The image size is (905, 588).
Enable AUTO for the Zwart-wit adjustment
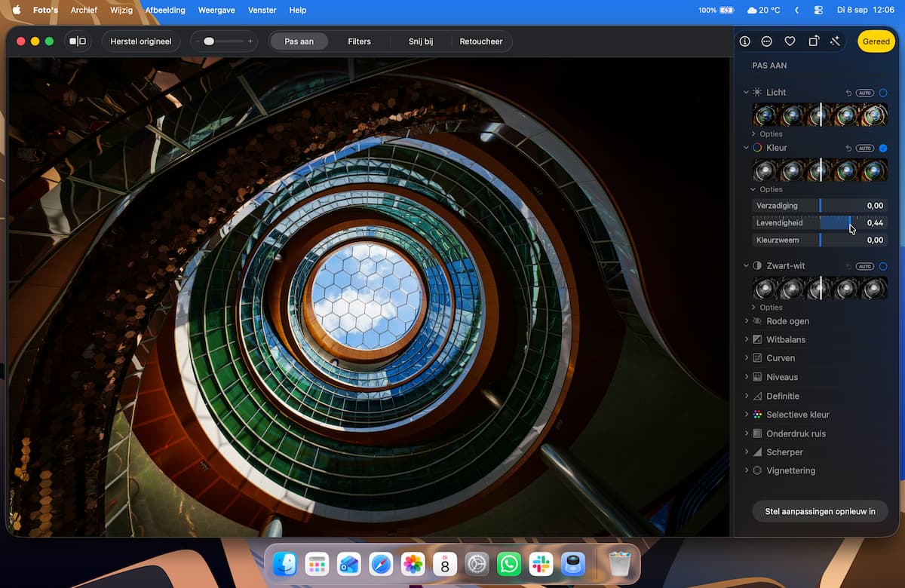pos(865,266)
